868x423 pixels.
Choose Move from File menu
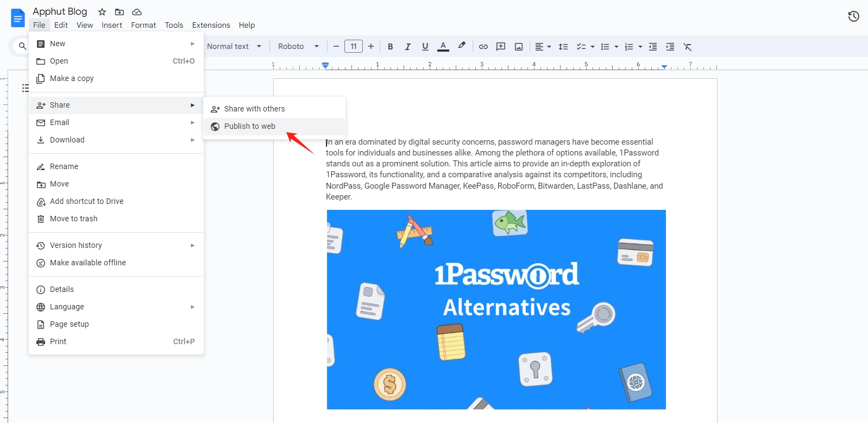coord(116,184)
